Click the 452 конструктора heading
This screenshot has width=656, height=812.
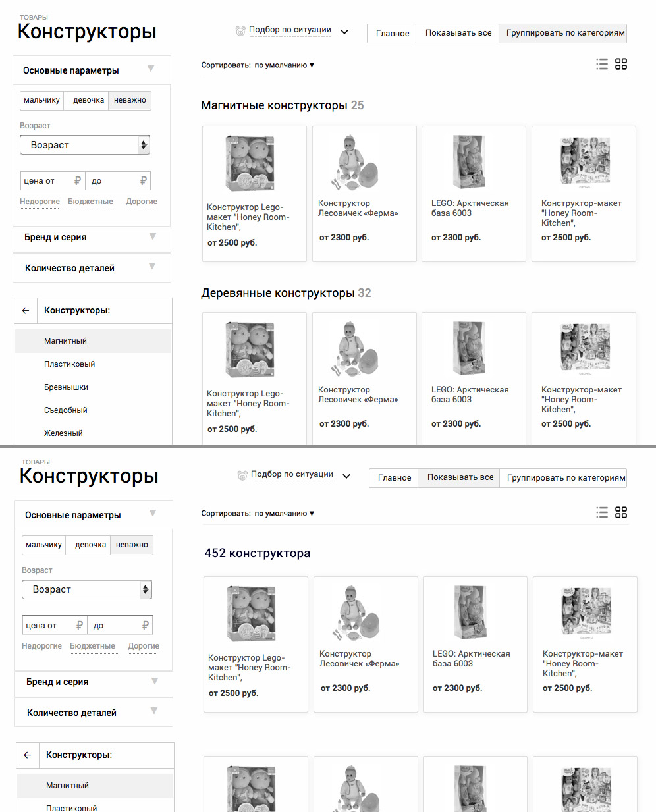pos(258,553)
